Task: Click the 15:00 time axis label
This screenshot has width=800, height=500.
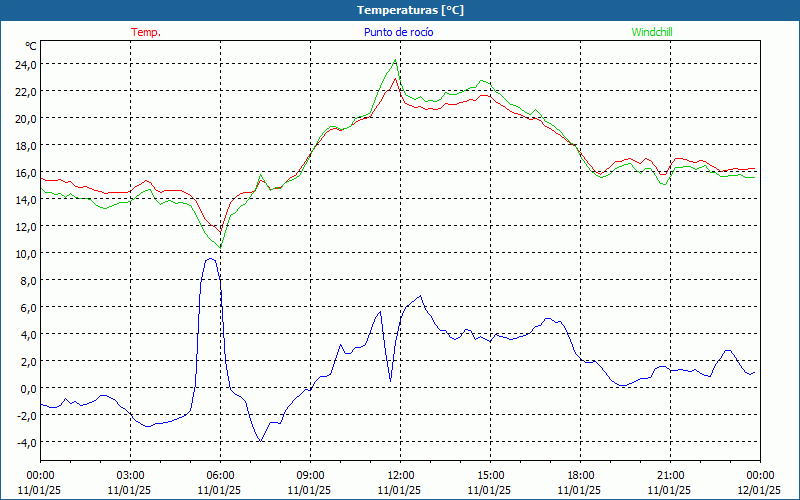Action: pos(490,476)
